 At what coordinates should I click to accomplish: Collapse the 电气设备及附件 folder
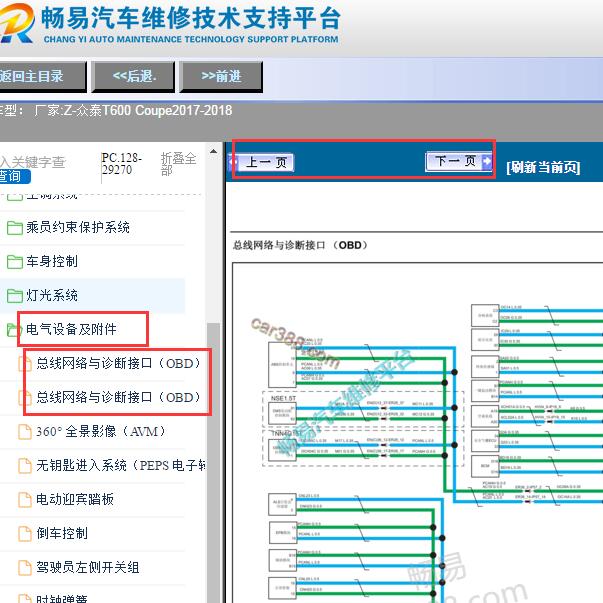[71, 330]
